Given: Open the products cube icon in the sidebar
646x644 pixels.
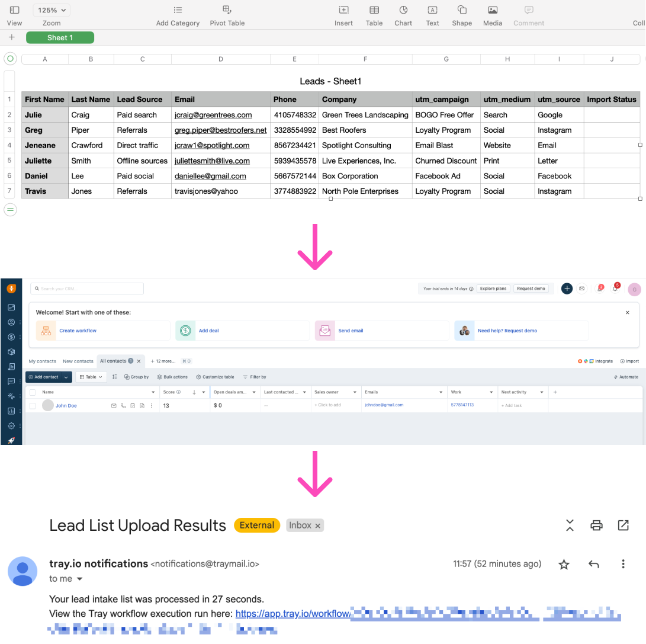Looking at the screenshot, I should 11,352.
